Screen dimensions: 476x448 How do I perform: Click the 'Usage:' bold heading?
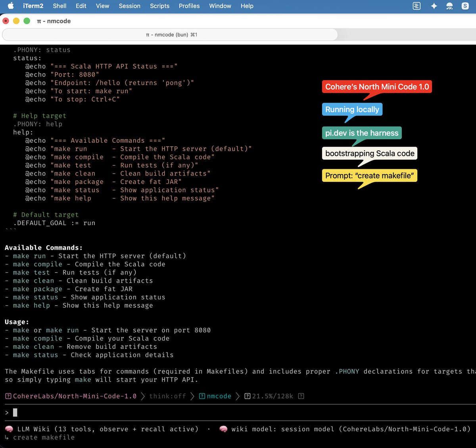coord(17,322)
